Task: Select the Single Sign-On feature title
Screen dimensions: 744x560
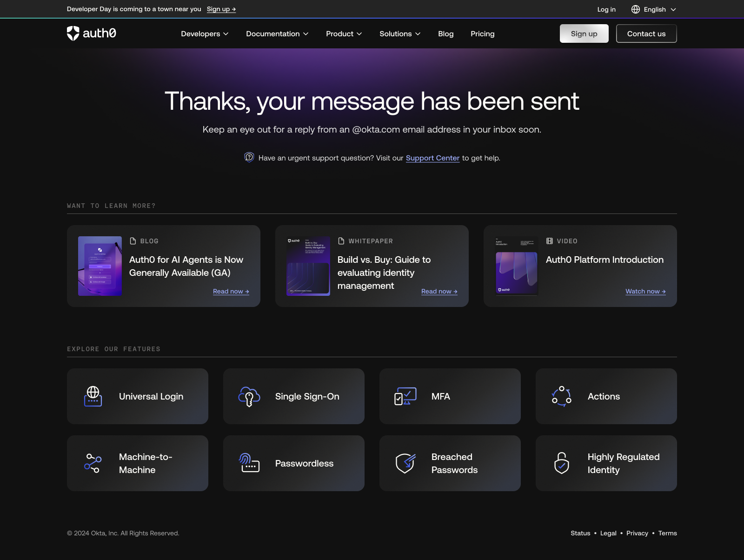Action: (x=307, y=396)
